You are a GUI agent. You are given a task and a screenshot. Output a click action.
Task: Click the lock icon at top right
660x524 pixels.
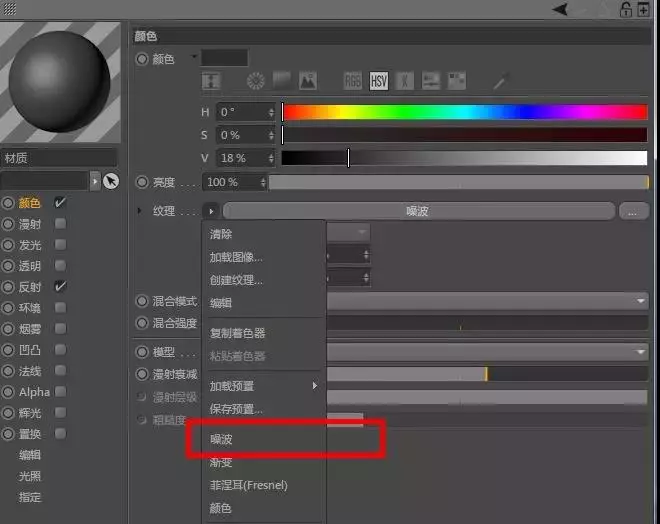[x=626, y=9]
